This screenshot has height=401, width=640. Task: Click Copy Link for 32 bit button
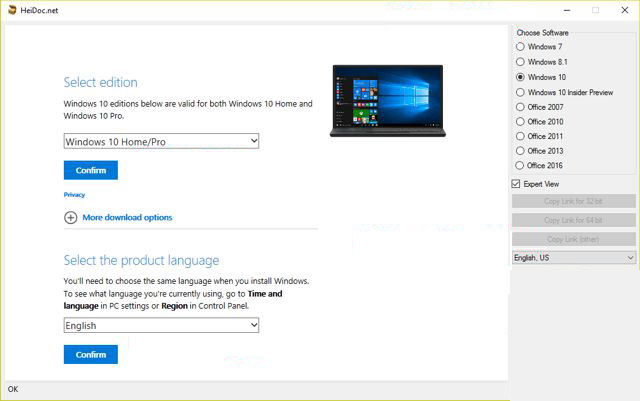[x=573, y=201]
